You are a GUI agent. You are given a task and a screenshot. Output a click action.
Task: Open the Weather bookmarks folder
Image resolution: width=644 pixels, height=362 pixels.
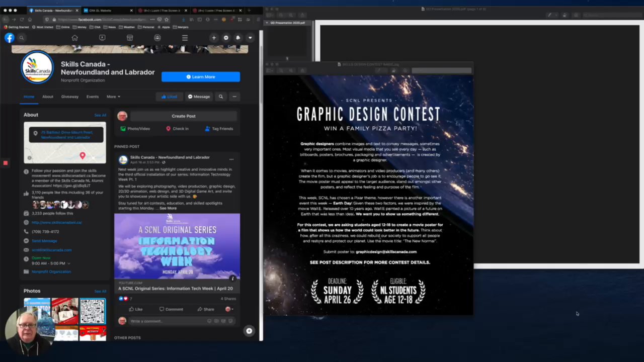point(127,27)
